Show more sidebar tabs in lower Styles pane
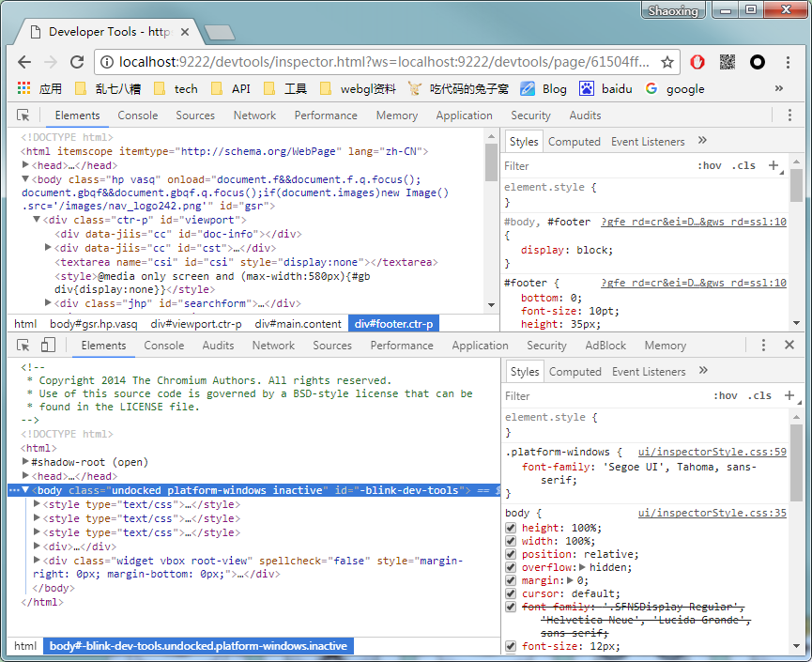 pos(703,370)
